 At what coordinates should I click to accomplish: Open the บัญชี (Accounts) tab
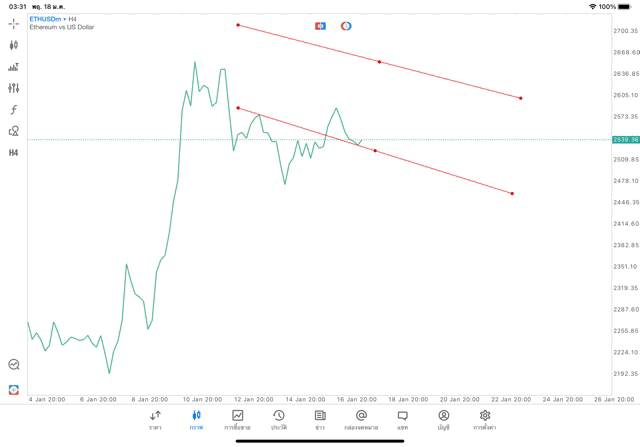coord(443,420)
